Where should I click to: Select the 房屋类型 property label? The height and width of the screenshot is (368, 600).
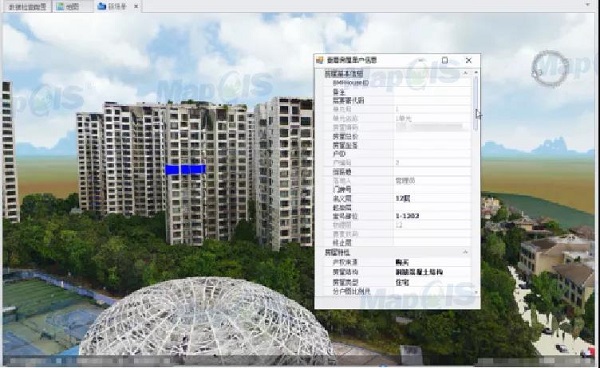345,282
